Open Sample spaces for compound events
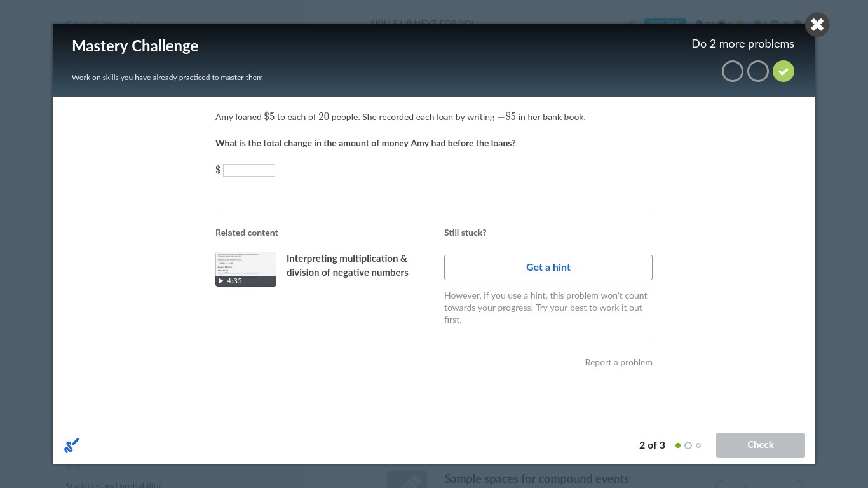 (537, 479)
